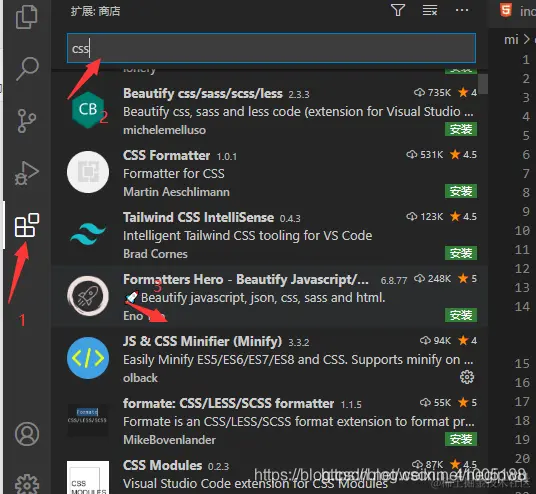This screenshot has height=494, width=536.
Task: Click editor line number 15
Action: coord(522,363)
